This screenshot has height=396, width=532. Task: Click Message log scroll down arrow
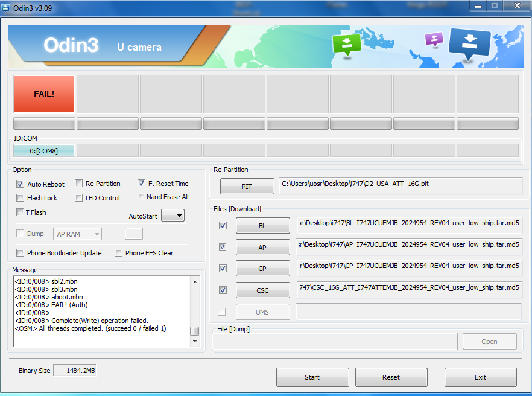195,341
